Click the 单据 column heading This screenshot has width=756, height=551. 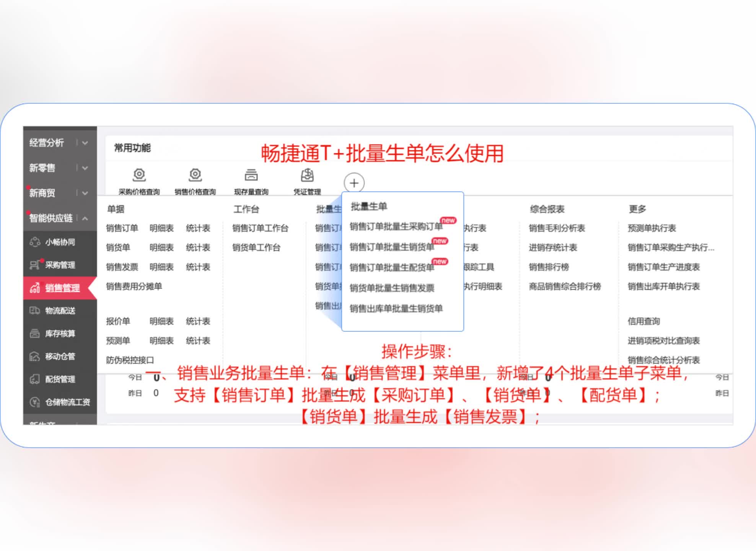pos(116,209)
